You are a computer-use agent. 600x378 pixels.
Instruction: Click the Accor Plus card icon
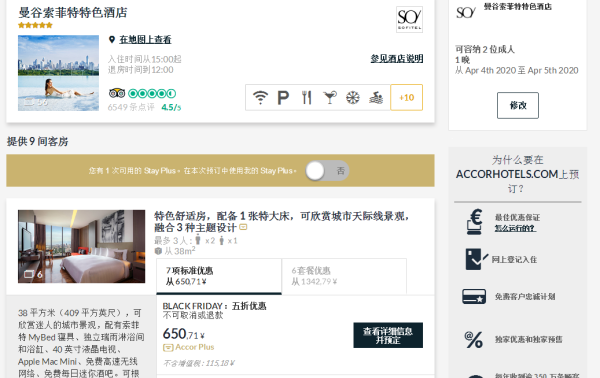coord(168,347)
